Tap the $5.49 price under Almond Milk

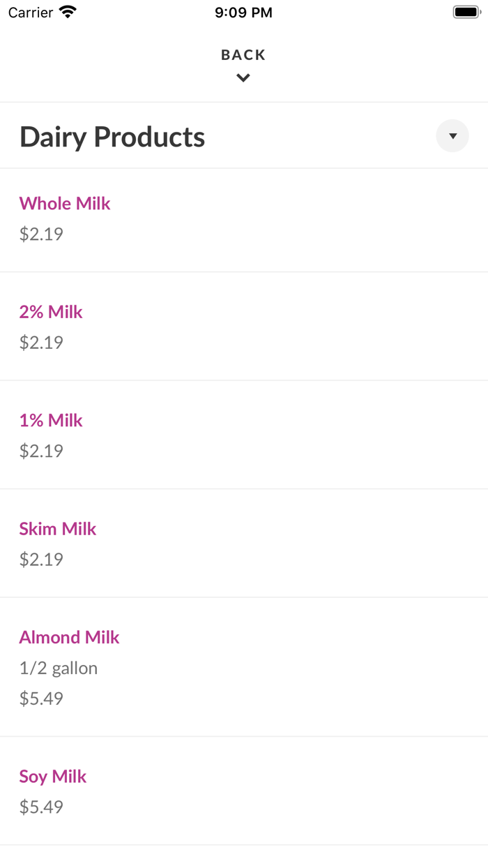tap(41, 698)
